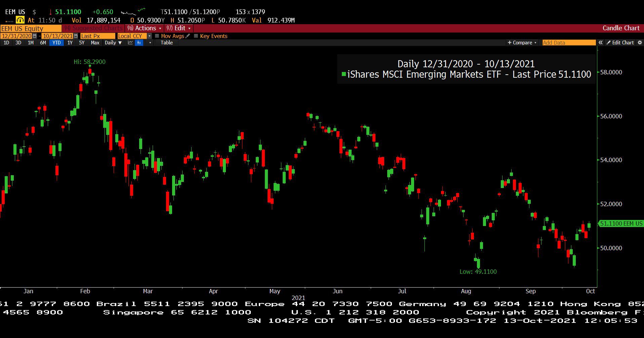Image resolution: width=644 pixels, height=338 pixels.
Task: Switch to line chart icon
Action: [x=130, y=43]
